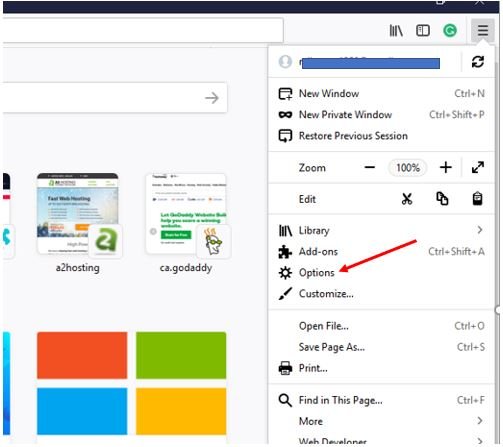Open the hamburger application menu button
Viewport: 503px width, 447px height.
[482, 31]
